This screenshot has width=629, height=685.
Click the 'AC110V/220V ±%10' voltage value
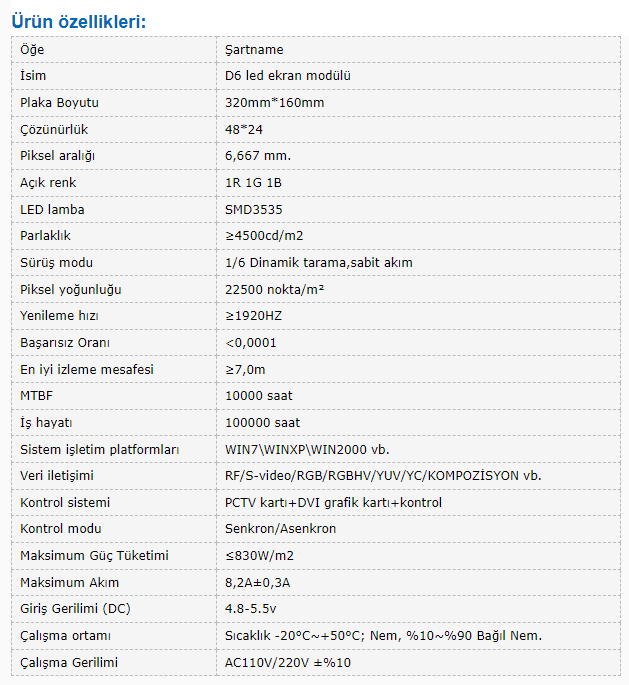pyautogui.click(x=288, y=663)
